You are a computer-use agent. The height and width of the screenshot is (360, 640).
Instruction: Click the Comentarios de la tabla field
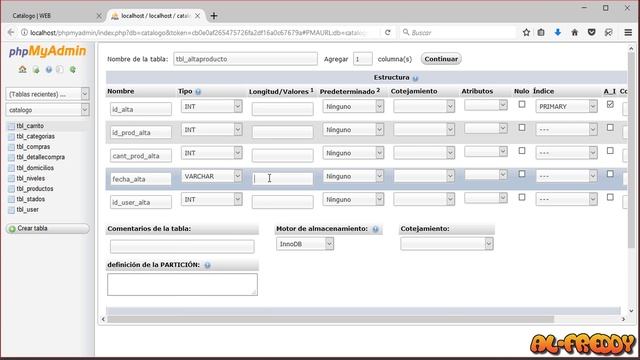tap(182, 247)
